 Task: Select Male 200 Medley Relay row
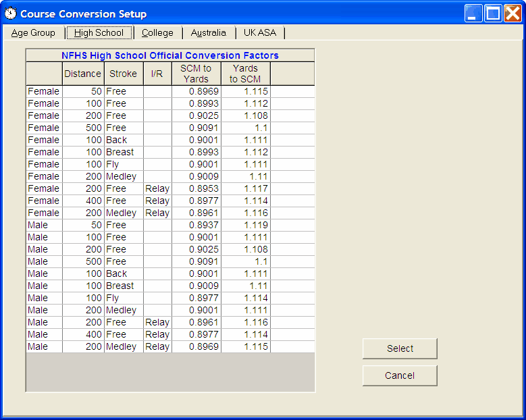43,346
